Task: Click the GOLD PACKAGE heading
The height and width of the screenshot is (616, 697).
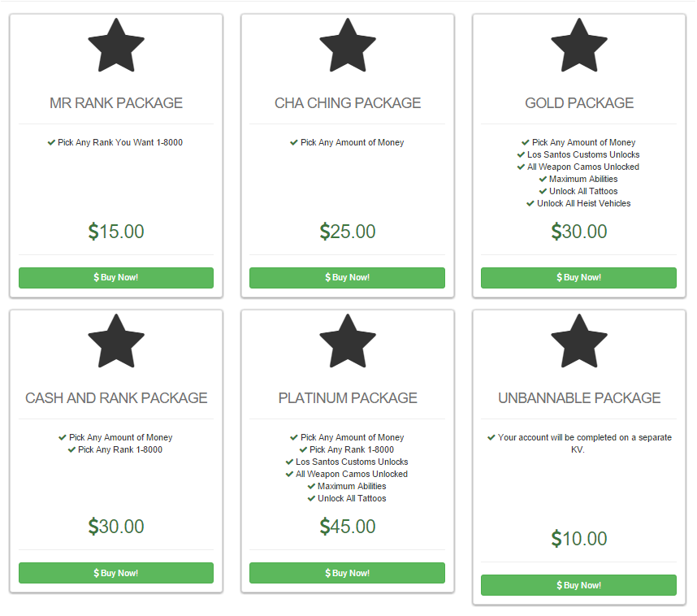Action: coord(578,103)
